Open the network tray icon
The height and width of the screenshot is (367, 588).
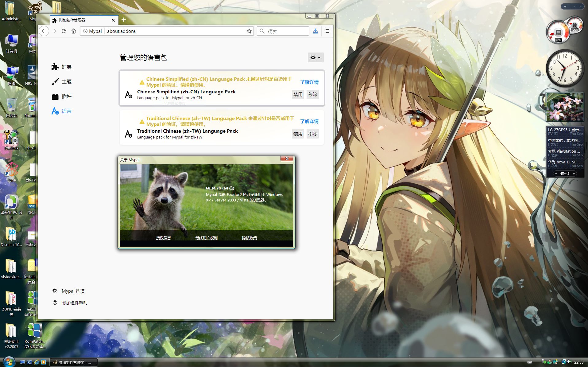pos(564,362)
